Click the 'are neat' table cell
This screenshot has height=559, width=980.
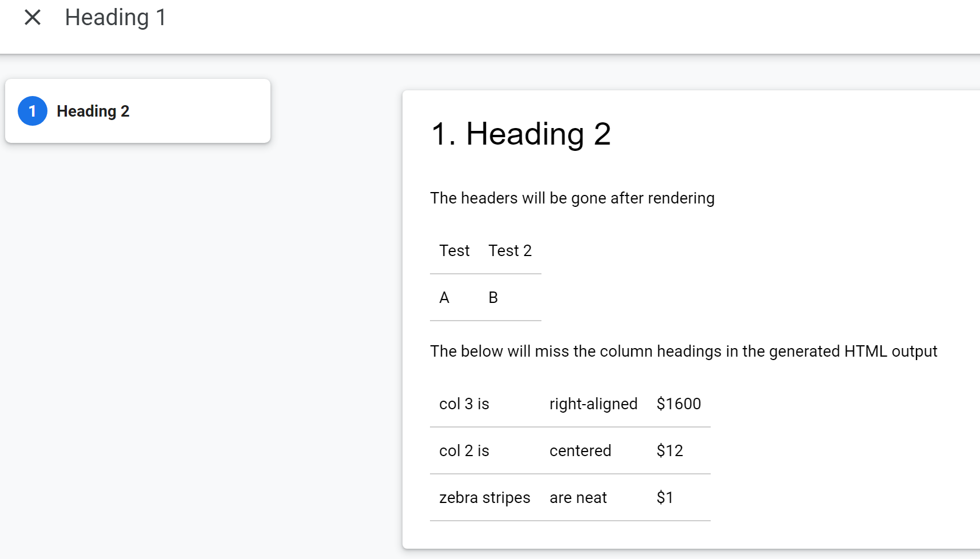(578, 497)
